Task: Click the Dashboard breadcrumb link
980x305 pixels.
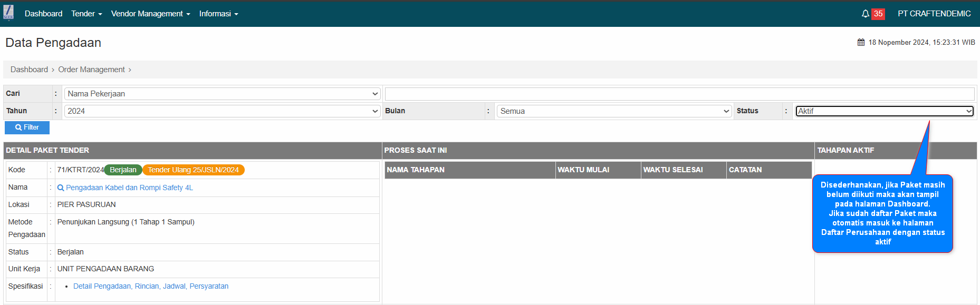Action: pyautogui.click(x=29, y=70)
